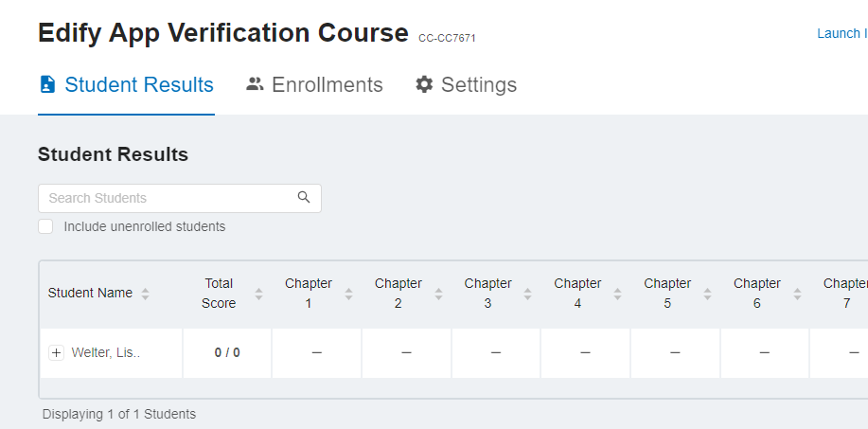Screen dimensions: 868x429
Task: Sort Chapter 6 column arrows
Action: pyautogui.click(x=797, y=294)
